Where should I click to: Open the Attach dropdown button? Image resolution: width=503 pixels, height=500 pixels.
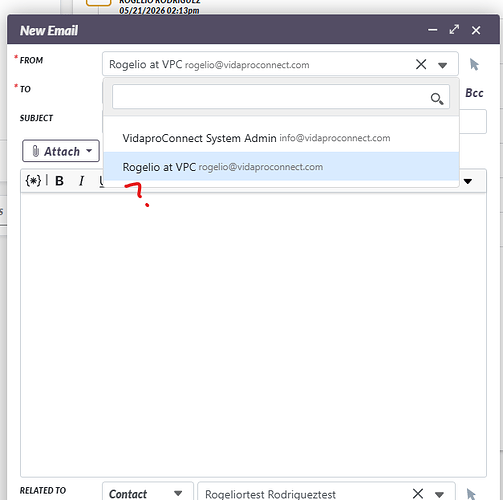(61, 151)
